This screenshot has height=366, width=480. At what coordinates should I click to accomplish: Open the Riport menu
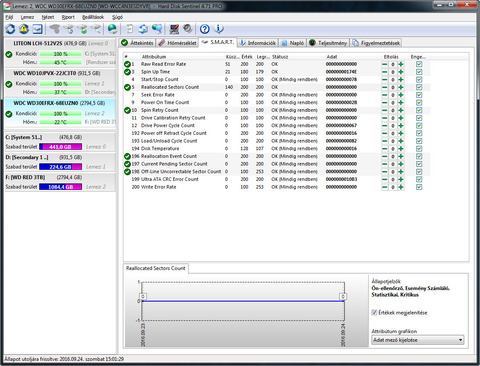pyautogui.click(x=68, y=17)
